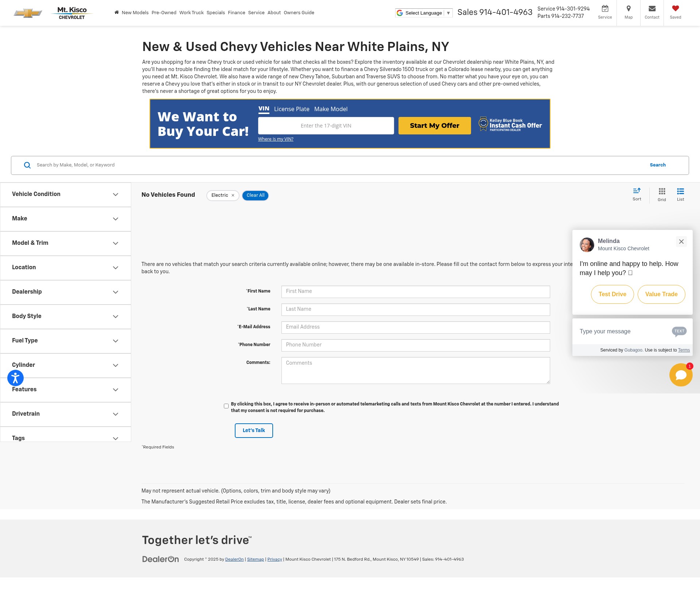Click the Search button
The width and height of the screenshot is (700, 592).
pyautogui.click(x=658, y=165)
